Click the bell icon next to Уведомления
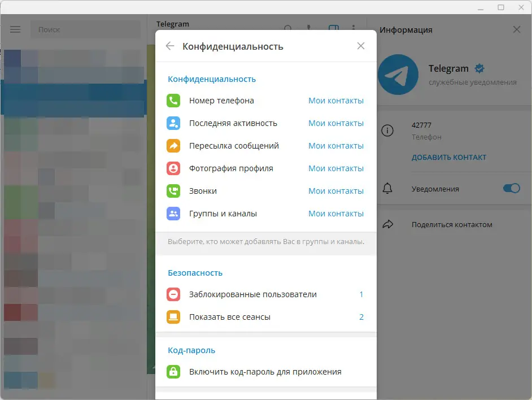This screenshot has width=532, height=400. pyautogui.click(x=387, y=189)
